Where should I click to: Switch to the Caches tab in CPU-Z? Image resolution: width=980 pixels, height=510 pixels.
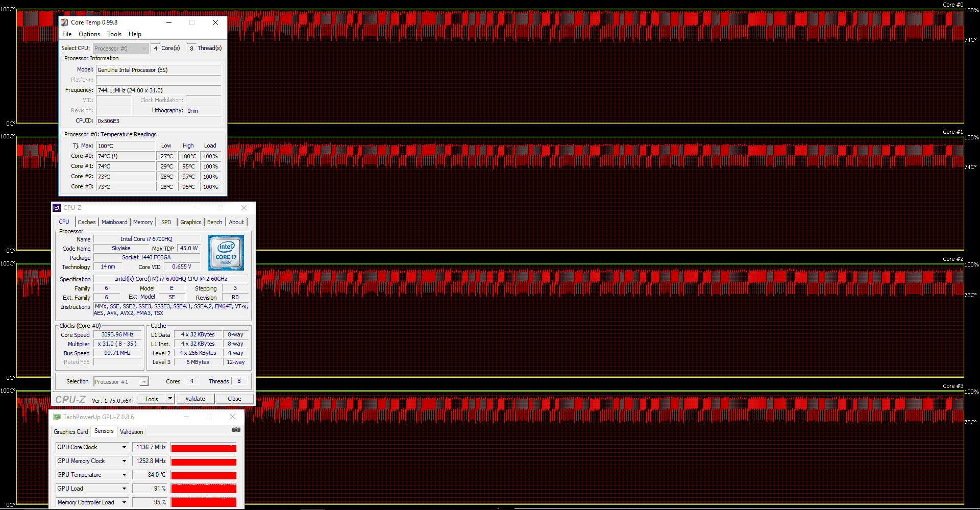click(x=87, y=222)
